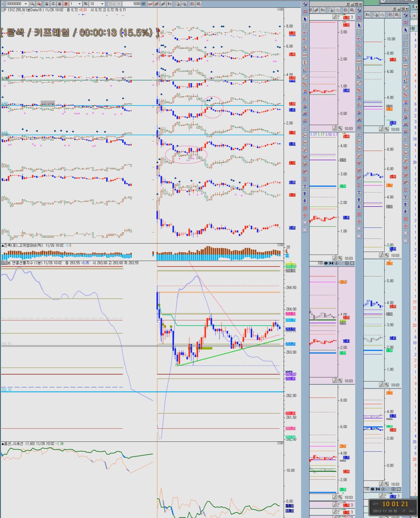420x518 pixels.
Task: Toggle the 일 (daily) period button
Action: pyautogui.click(x=47, y=4)
